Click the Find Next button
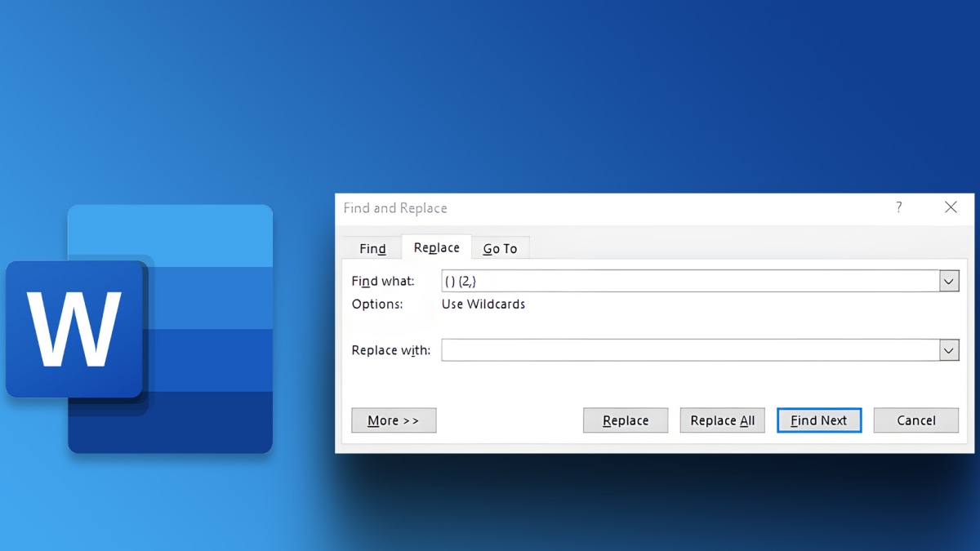Viewport: 980px width, 551px height. (819, 420)
